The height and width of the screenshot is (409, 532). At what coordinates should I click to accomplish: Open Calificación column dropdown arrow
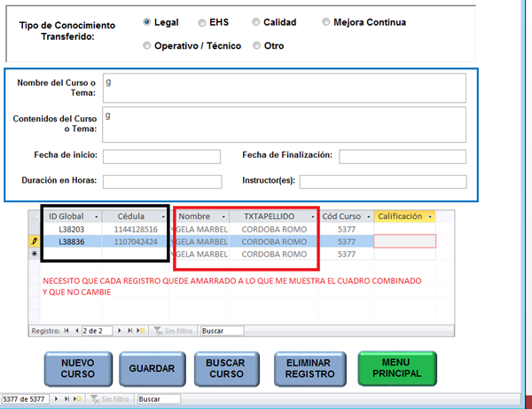tap(430, 216)
